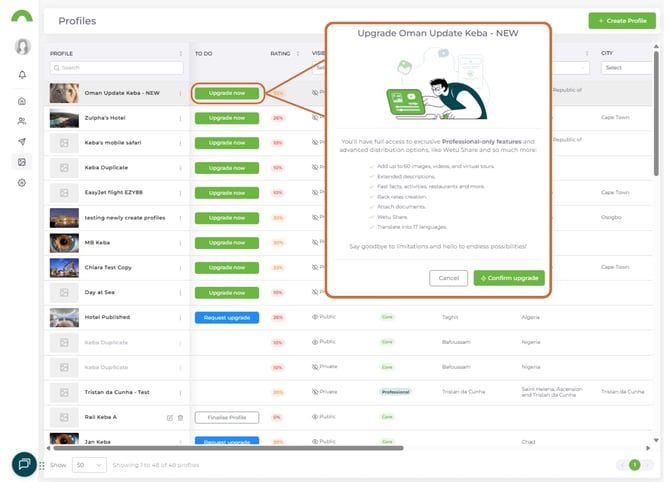This screenshot has height=482, width=670.
Task: Open Profile column header options menu
Action: [x=180, y=53]
